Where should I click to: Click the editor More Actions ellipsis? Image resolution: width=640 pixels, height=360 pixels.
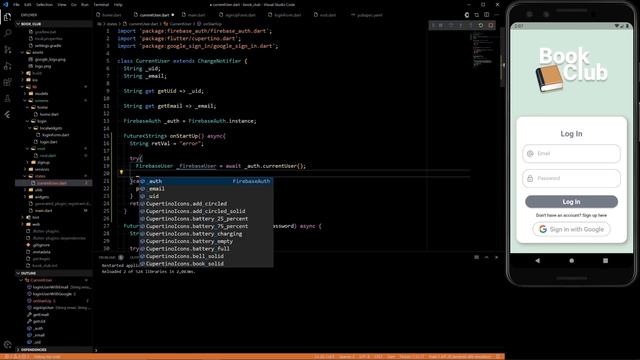point(496,15)
